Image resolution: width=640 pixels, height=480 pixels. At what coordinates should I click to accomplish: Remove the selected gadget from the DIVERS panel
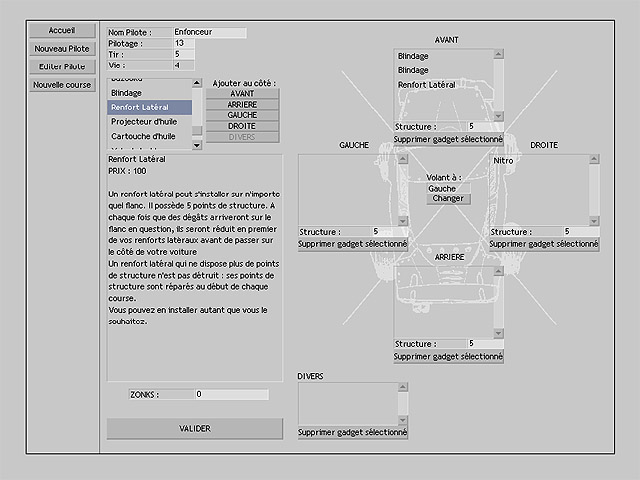(352, 433)
